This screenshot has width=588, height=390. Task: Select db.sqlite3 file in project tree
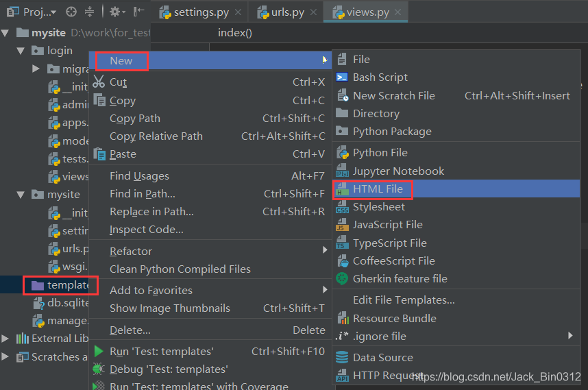[61, 303]
